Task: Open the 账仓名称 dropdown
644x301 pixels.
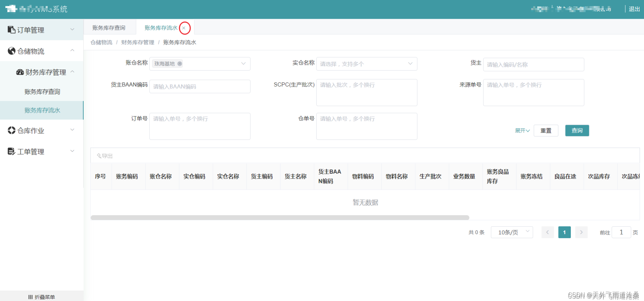Action: point(200,64)
